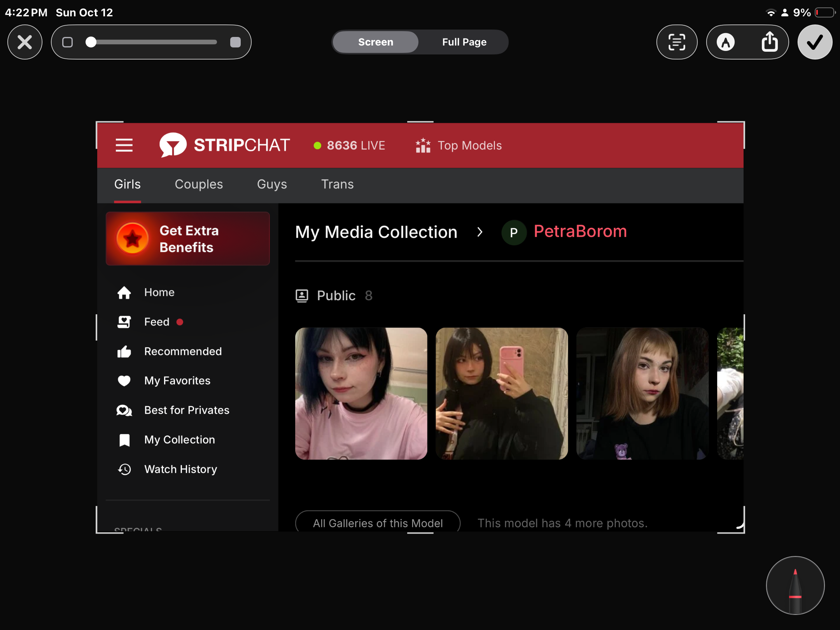
Task: Confirm with the checkmark button
Action: pyautogui.click(x=815, y=42)
